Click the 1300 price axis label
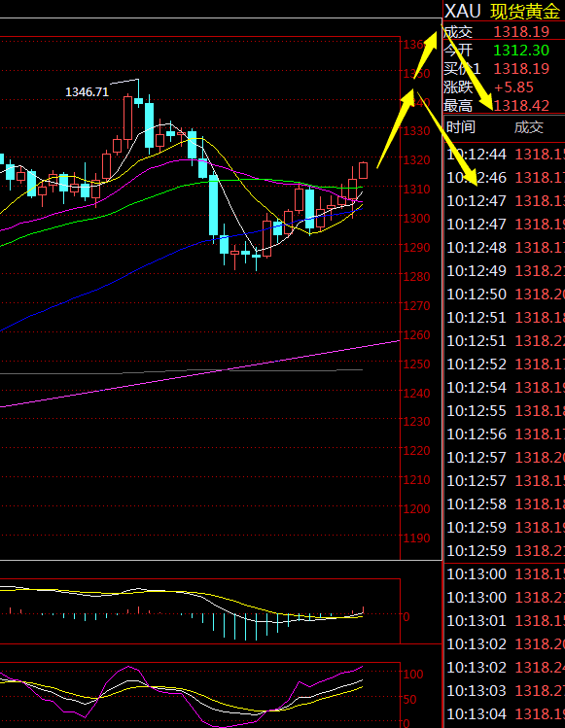Viewport: 565px width, 728px height. coord(417,218)
